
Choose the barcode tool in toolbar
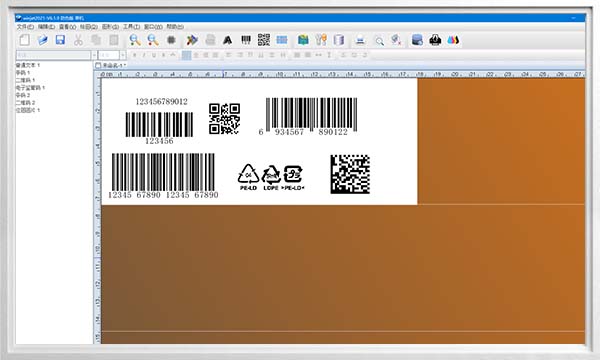point(246,40)
